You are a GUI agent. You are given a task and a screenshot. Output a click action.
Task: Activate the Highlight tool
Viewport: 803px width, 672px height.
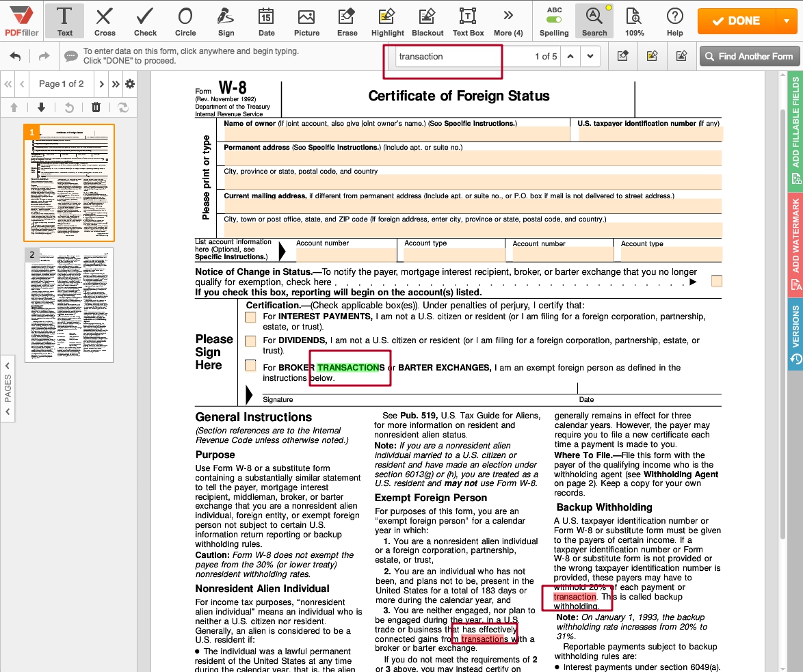(x=388, y=21)
